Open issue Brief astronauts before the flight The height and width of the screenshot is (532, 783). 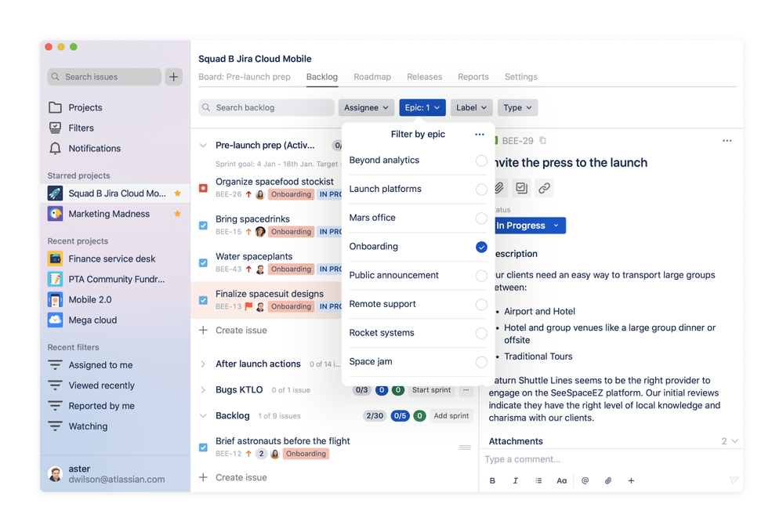[x=283, y=441]
